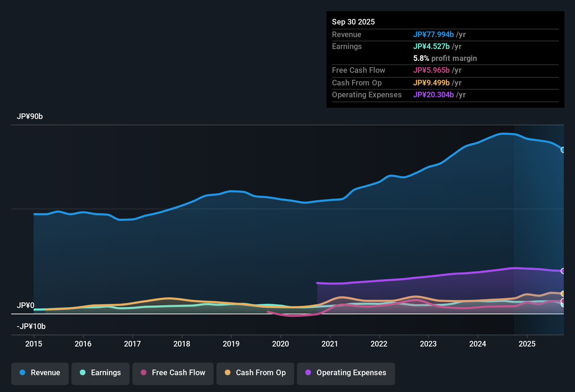
Task: Select the Revenue endpoint marker on the chart
Action: coord(563,150)
